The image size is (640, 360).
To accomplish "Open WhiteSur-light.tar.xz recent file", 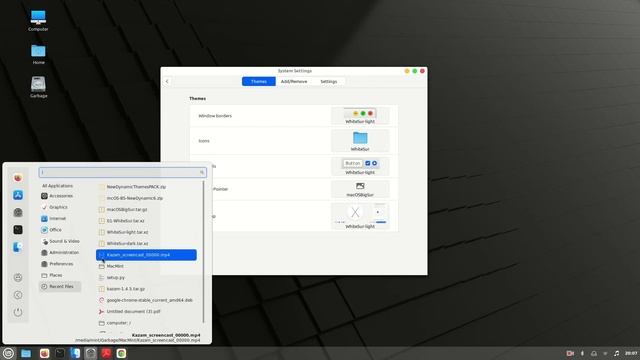I will [x=146, y=232].
